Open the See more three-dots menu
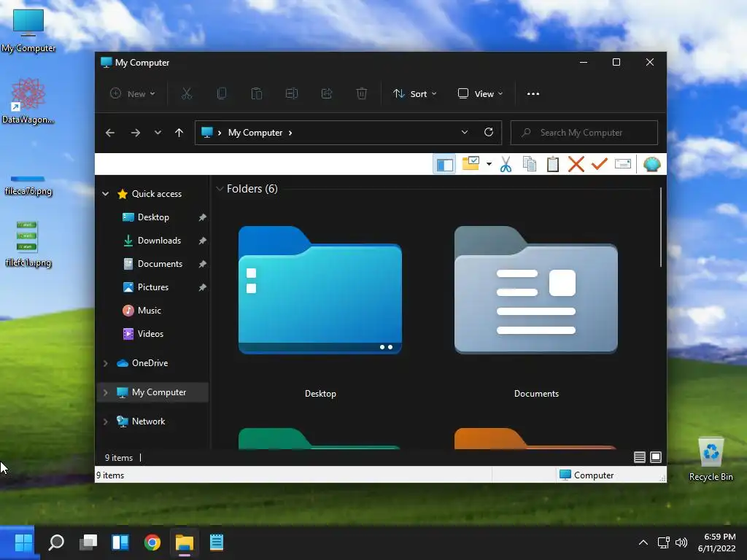The height and width of the screenshot is (560, 747). pyautogui.click(x=533, y=94)
